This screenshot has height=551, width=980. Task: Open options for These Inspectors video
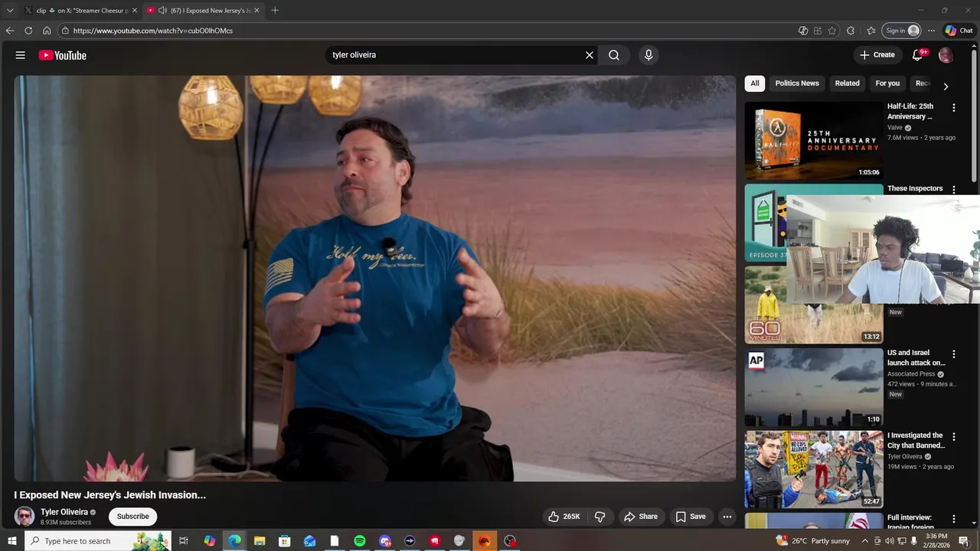tap(953, 189)
